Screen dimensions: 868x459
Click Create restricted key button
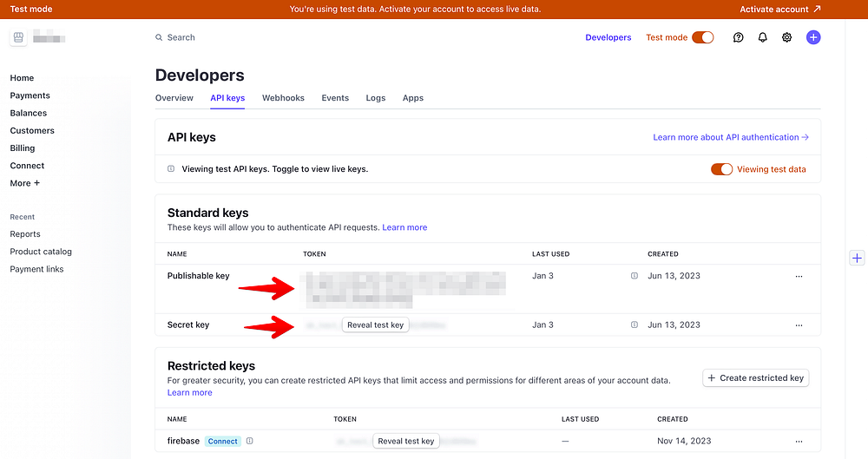[x=756, y=377]
